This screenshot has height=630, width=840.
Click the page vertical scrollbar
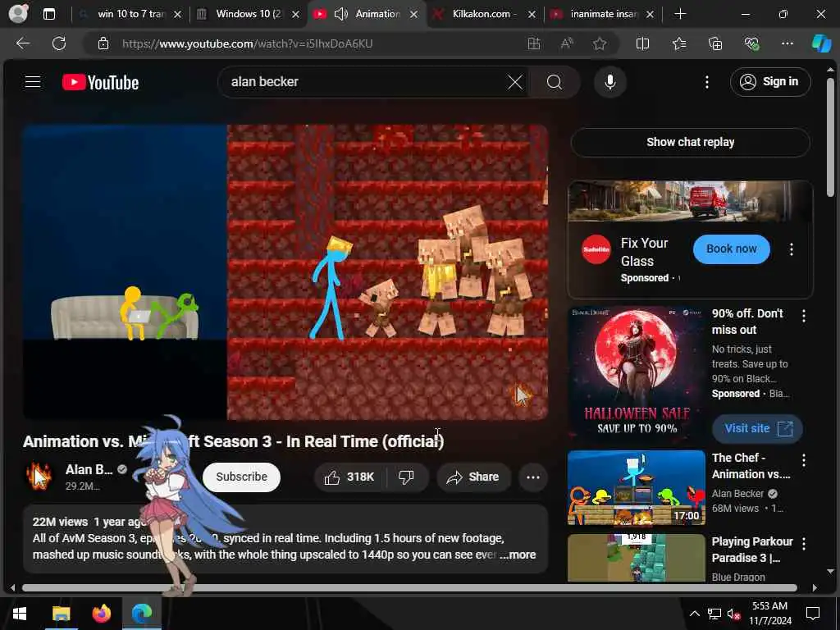(830, 138)
